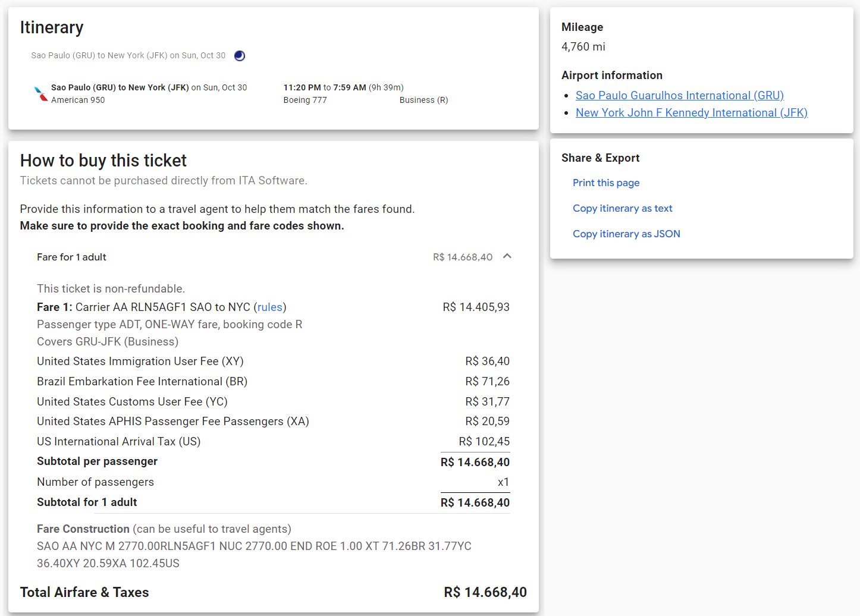Click the Fare Construction heading
The width and height of the screenshot is (860, 616).
click(83, 529)
